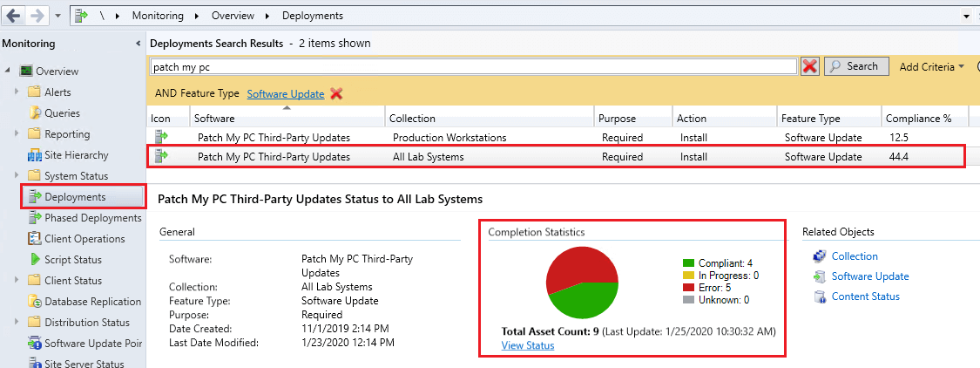Viewport: 980px width, 368px height.
Task: Sort by the Icon column header
Action: point(168,119)
